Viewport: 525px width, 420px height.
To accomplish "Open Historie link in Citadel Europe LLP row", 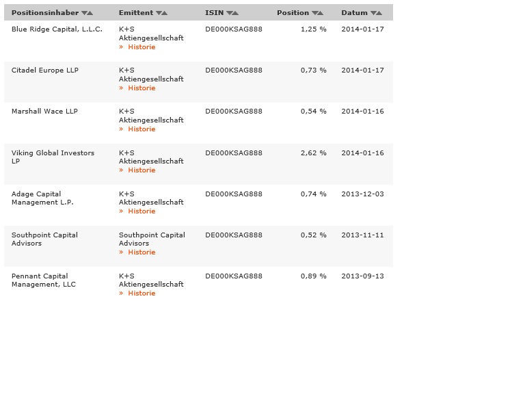I will pyautogui.click(x=142, y=88).
